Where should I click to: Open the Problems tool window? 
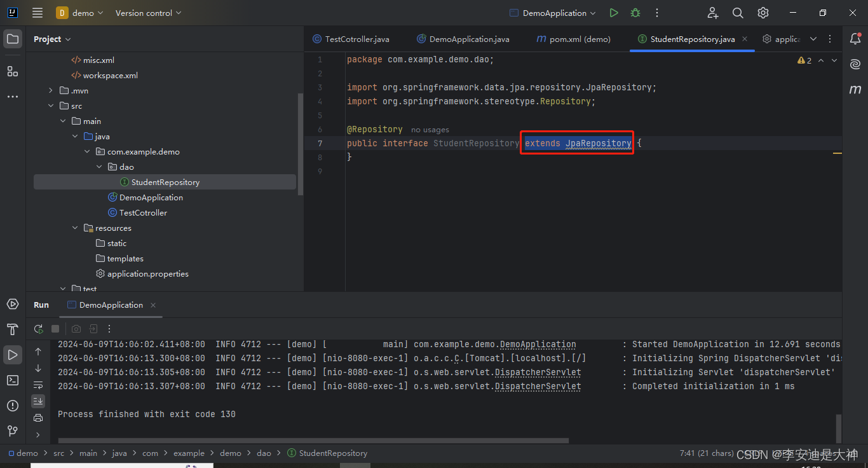pos(13,406)
